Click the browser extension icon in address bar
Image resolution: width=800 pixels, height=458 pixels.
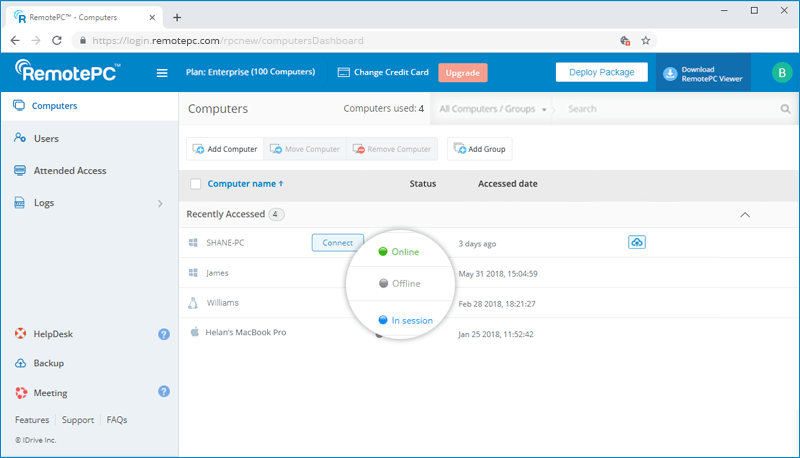625,41
